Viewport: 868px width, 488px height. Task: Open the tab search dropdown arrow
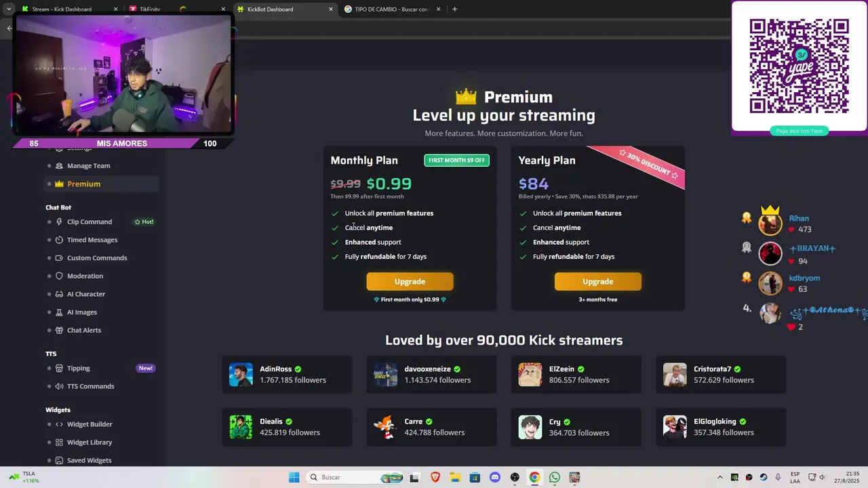(9, 9)
